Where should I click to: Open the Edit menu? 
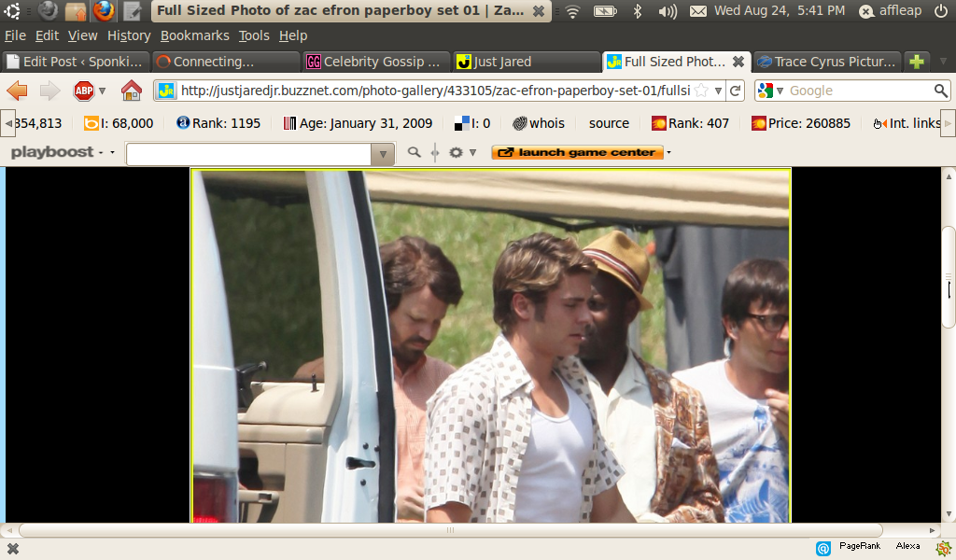tap(47, 36)
